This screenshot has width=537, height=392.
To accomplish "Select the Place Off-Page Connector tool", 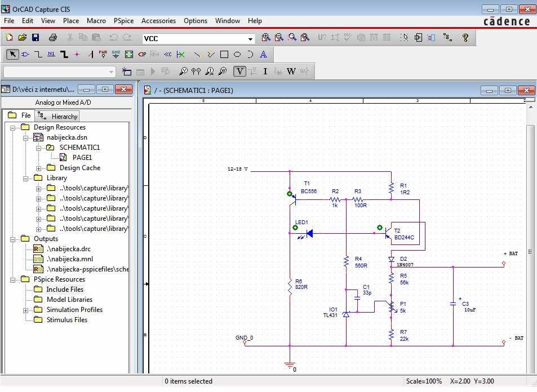I will (167, 55).
